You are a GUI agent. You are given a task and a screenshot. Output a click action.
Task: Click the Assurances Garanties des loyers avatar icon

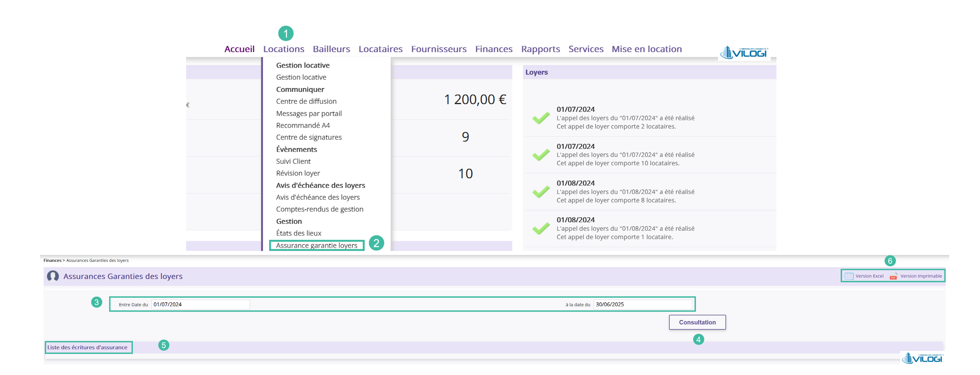[53, 276]
